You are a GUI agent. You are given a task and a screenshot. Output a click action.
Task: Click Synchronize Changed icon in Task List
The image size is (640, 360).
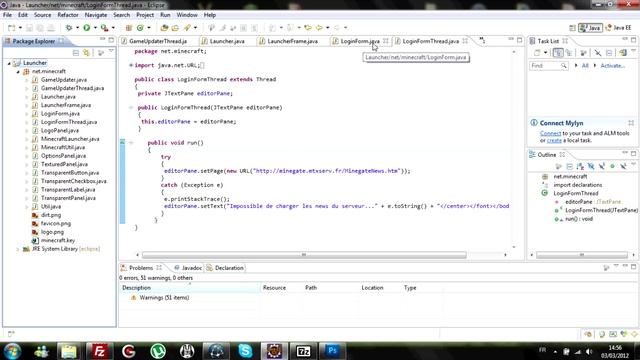click(x=622, y=53)
